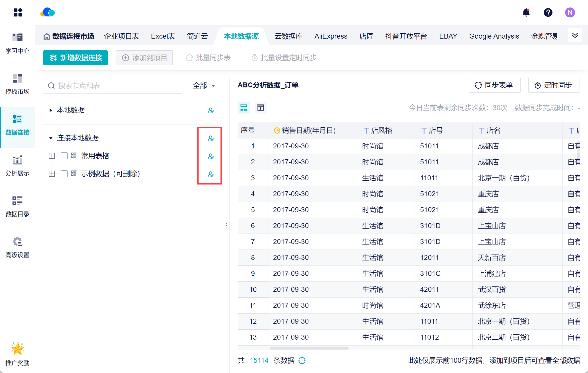The width and height of the screenshot is (588, 373).
Task: Switch to the Excel表 tab
Action: [163, 36]
